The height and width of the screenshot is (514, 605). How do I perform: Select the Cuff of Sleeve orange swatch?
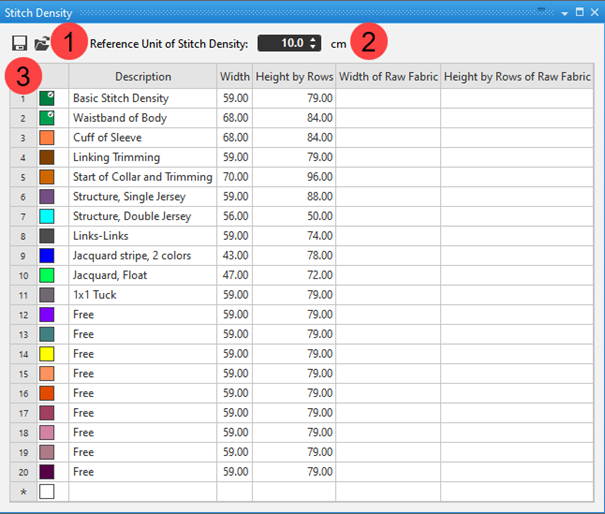point(46,138)
